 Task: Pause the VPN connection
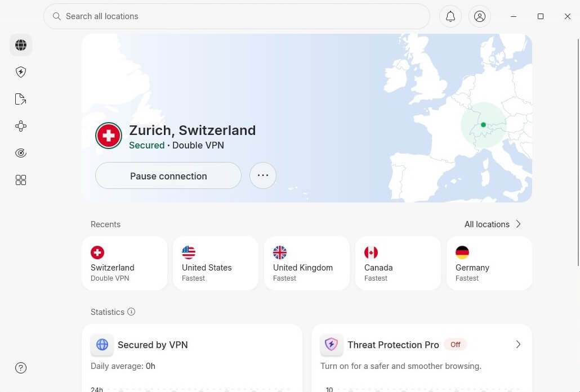pos(168,176)
